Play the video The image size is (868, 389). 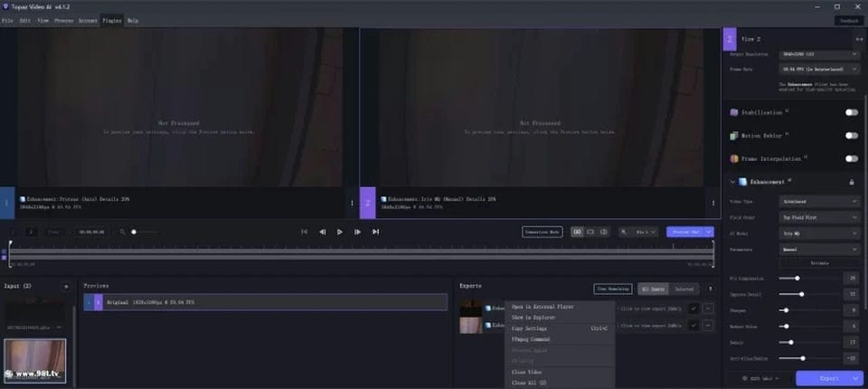[x=340, y=232]
